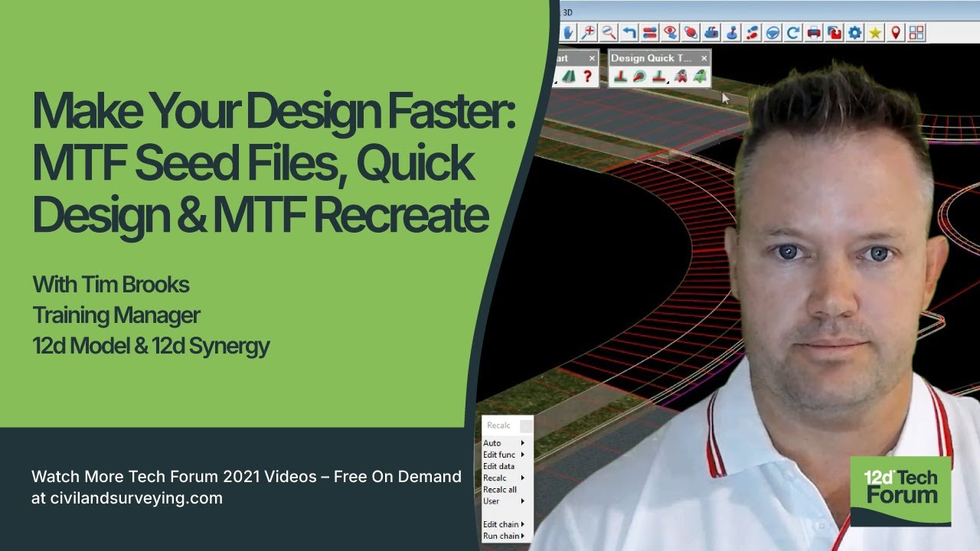Screen dimensions: 980x551
Task: Click red cross delete icon in Design Quick toolbar
Action: pyautogui.click(x=680, y=77)
